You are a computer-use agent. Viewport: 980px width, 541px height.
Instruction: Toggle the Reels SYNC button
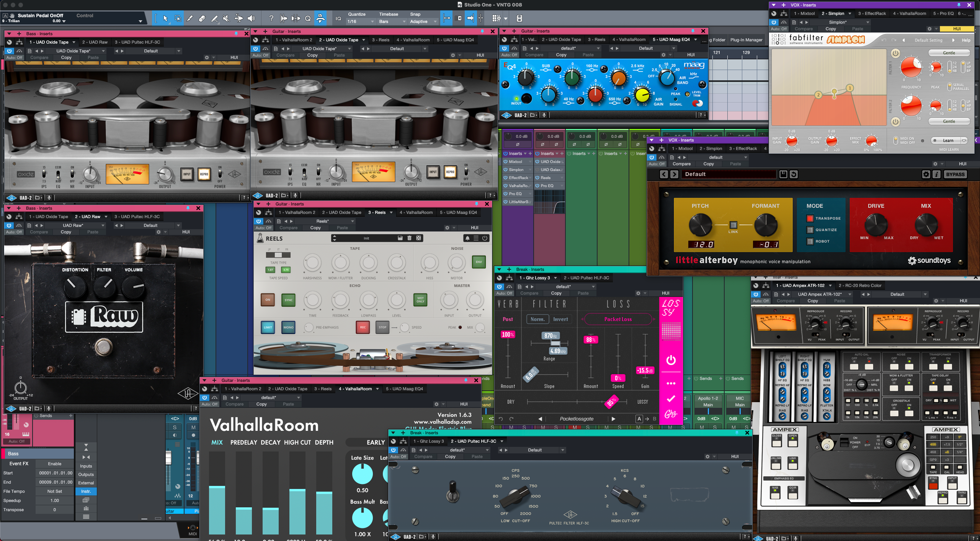pos(288,300)
